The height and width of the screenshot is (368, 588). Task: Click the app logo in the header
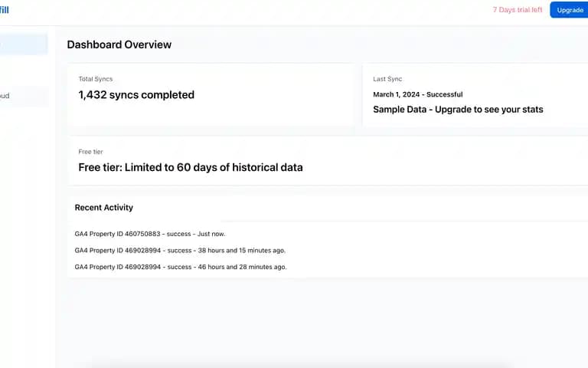pos(5,10)
